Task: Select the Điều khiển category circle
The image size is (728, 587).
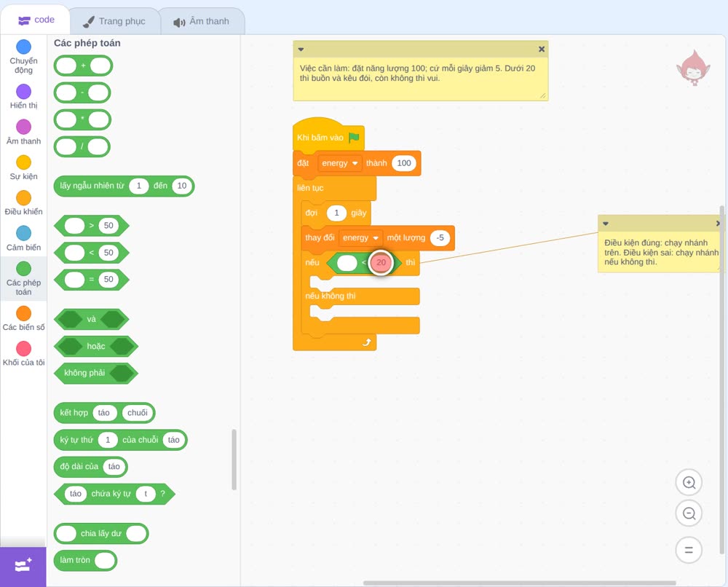Action: (x=24, y=197)
